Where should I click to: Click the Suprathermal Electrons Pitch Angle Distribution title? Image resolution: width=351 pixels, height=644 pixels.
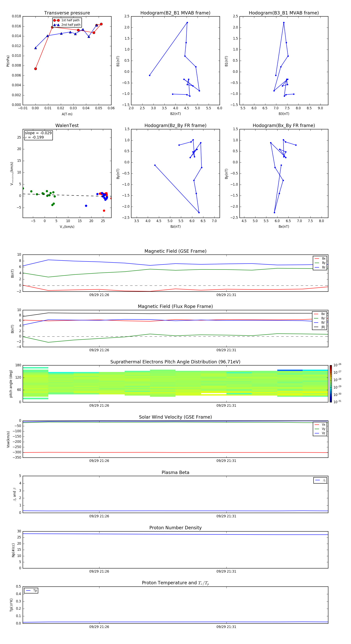pyautogui.click(x=175, y=362)
